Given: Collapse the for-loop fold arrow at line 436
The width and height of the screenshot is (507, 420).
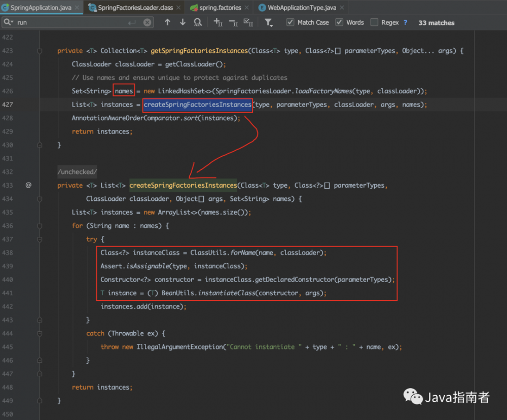Looking at the screenshot, I should [x=39, y=226].
